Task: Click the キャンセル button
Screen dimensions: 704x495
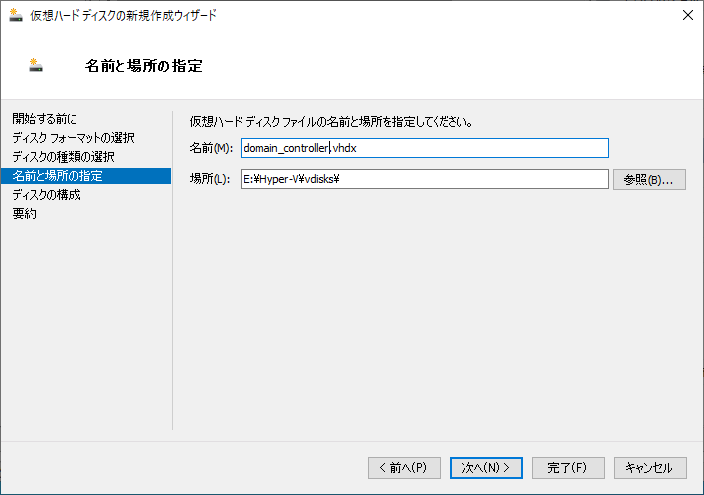Action: (x=650, y=468)
